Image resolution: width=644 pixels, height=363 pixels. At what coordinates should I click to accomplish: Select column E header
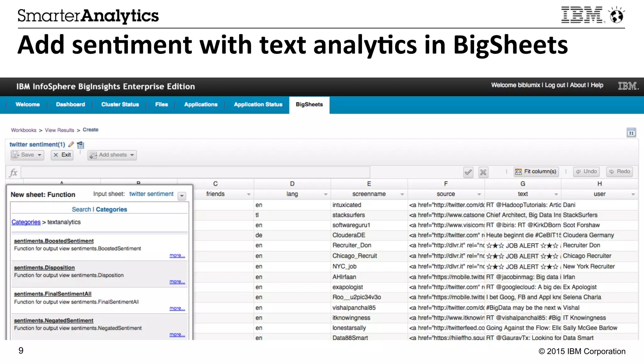tap(369, 184)
